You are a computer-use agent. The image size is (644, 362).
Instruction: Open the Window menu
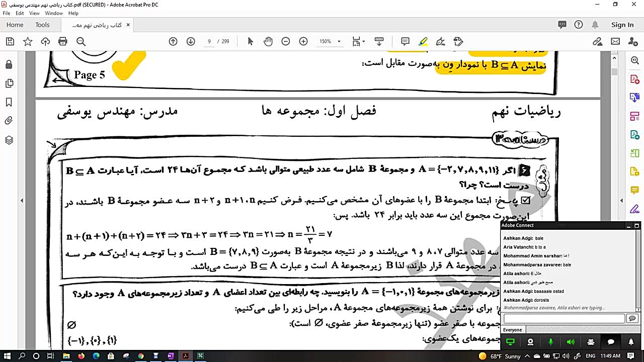point(54,13)
